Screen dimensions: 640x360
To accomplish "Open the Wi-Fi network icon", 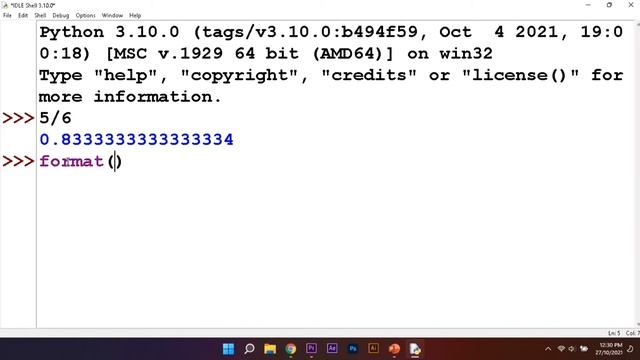I will (x=561, y=349).
